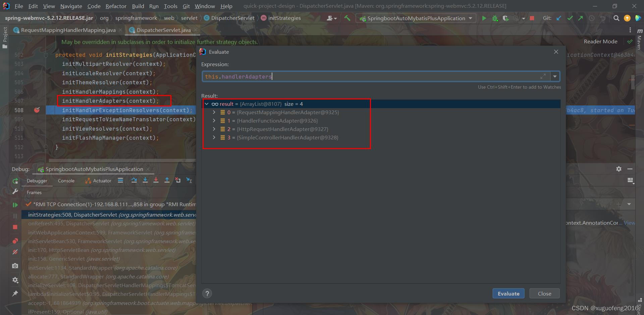Close the Evaluate dialog with X

(x=556, y=52)
